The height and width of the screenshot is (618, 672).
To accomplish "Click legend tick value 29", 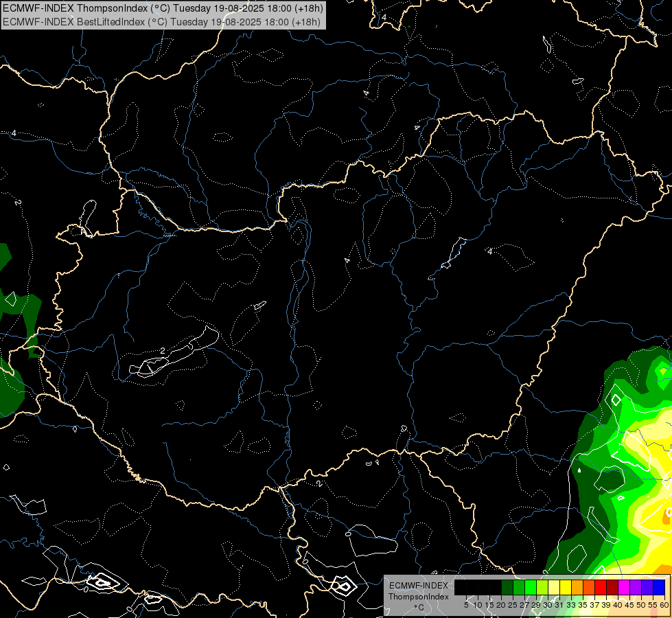I will pos(537,605).
